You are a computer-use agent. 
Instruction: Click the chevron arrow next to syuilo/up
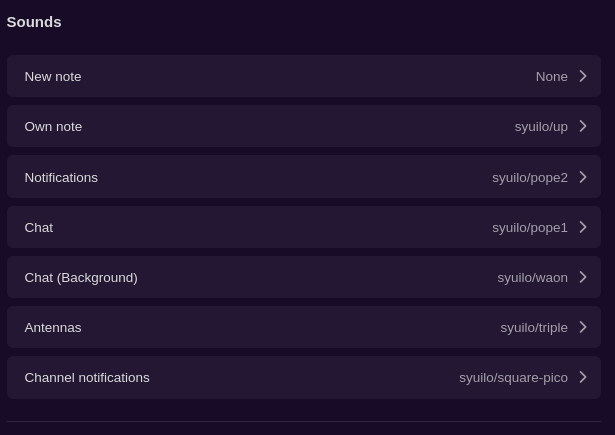pos(583,126)
